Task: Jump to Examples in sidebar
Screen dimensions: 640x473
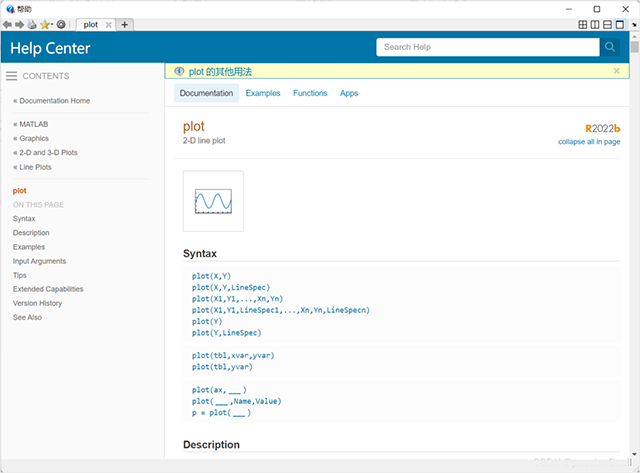Action: tap(29, 247)
